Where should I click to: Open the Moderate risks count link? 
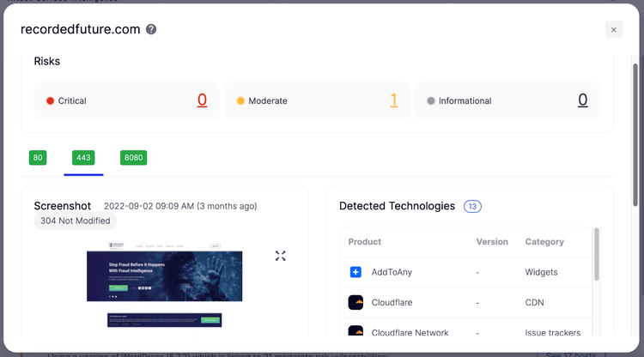pos(393,100)
